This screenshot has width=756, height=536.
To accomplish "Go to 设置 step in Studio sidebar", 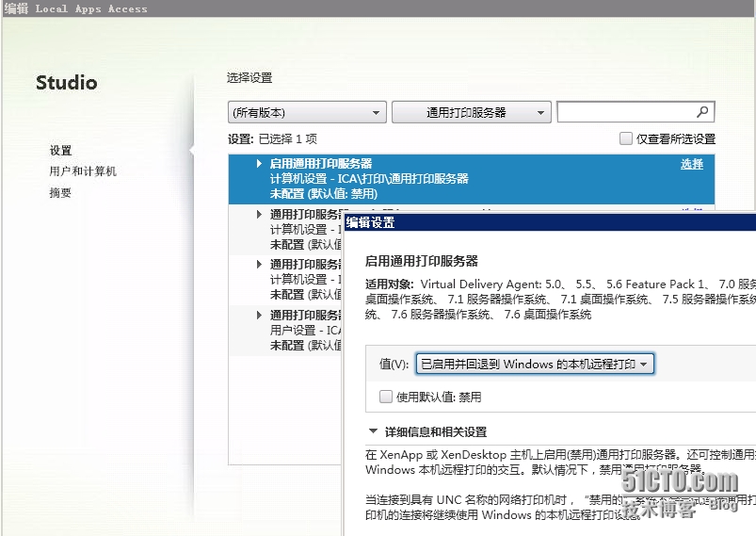I will (61, 151).
